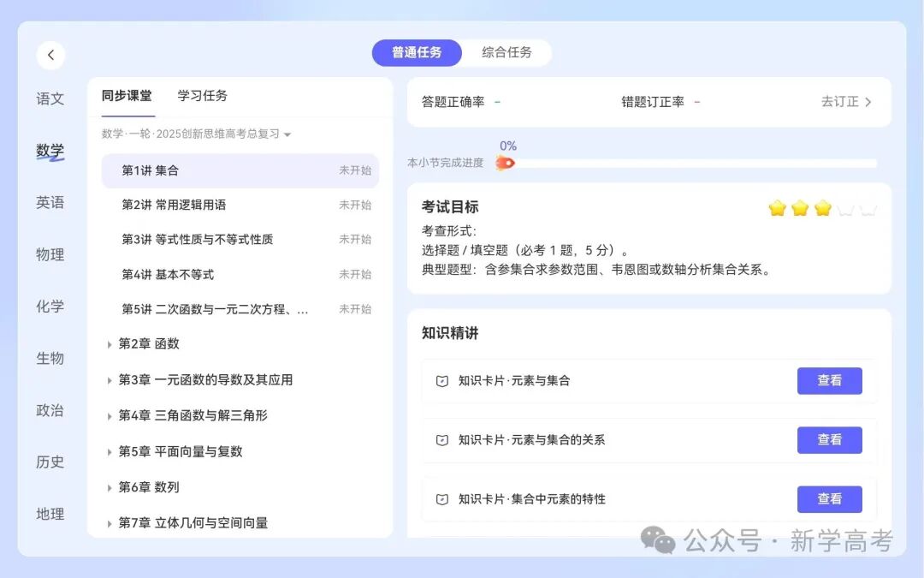Open knowledge card icon beside 元素与集合

441,381
